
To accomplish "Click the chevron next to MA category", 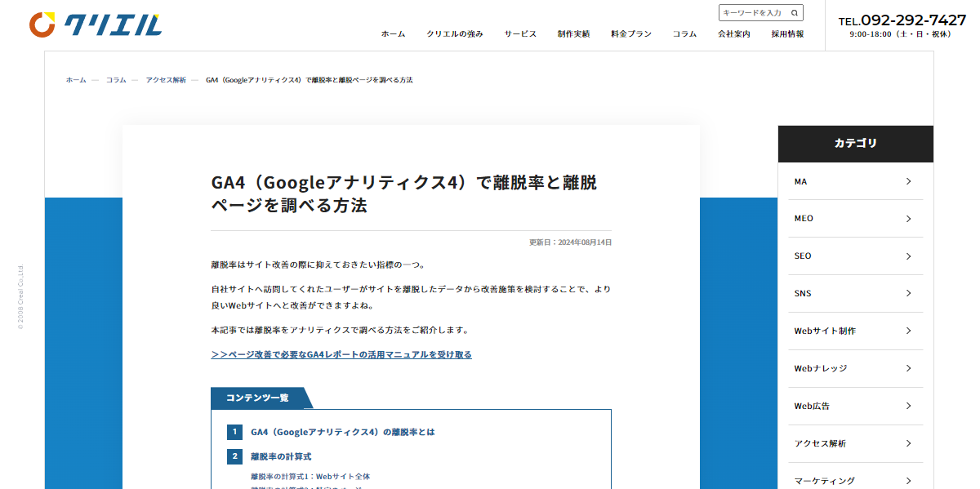I will [908, 181].
